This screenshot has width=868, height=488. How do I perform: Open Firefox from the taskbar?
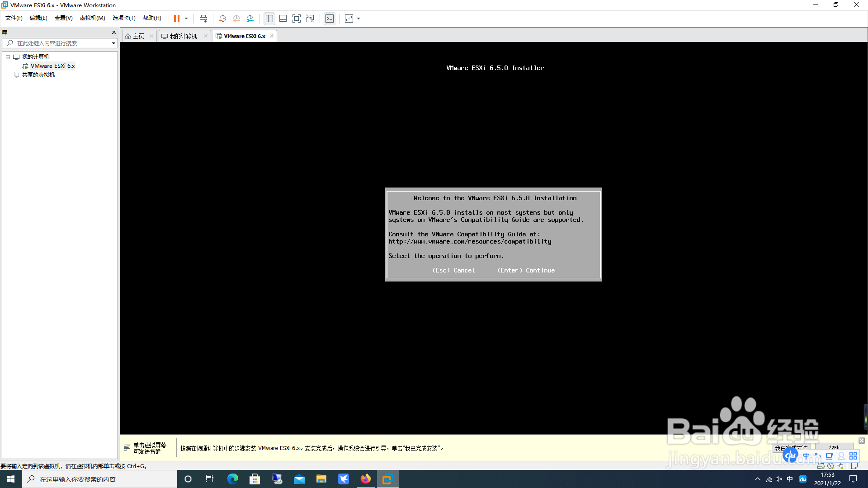pos(365,479)
